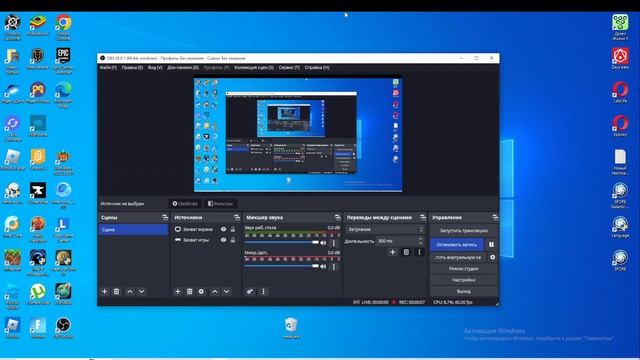Pop out the Управление dock panel
This screenshot has width=640, height=360.
point(495,218)
